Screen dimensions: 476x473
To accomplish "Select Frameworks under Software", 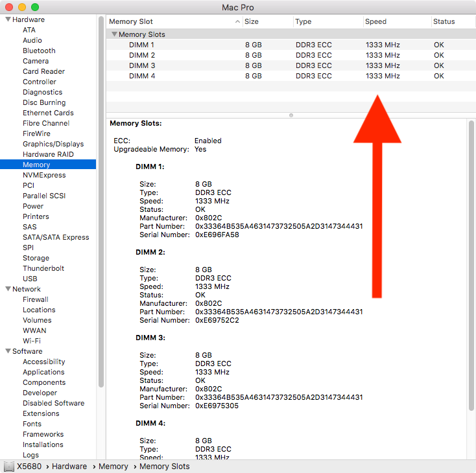I will tap(43, 434).
